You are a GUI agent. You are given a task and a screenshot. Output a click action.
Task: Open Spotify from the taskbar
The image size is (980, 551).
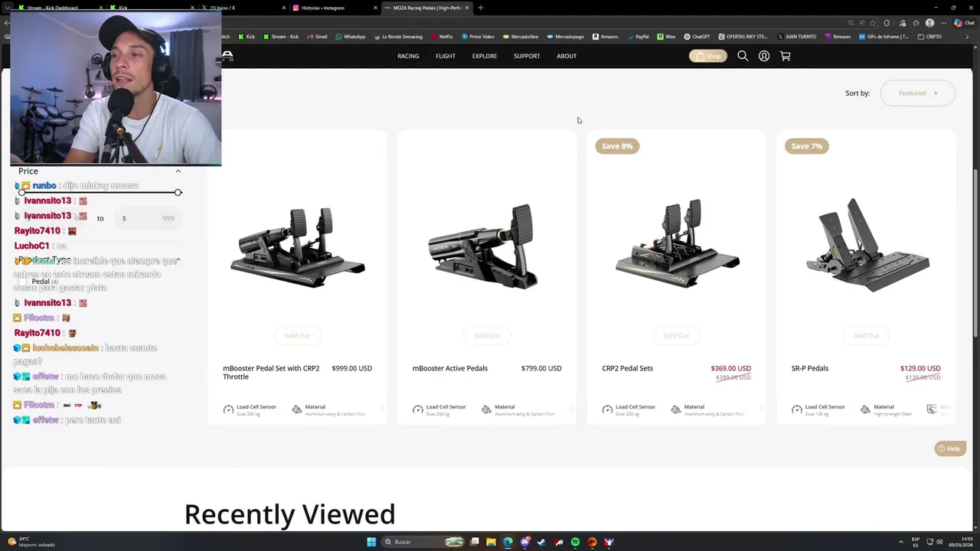point(575,542)
